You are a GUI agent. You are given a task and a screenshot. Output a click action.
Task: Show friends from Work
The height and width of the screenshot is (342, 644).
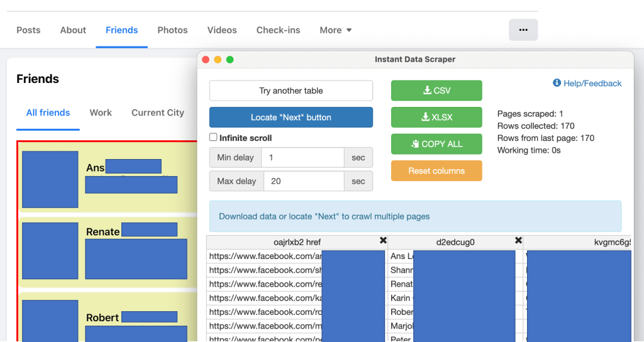(101, 113)
